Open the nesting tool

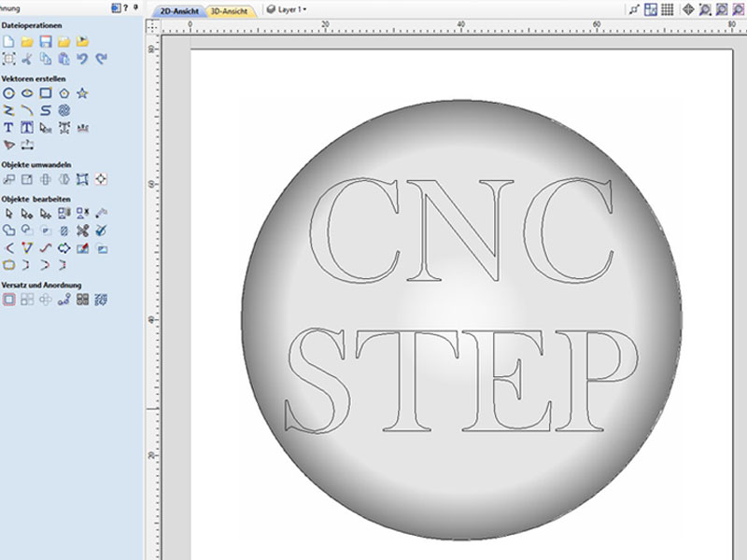[101, 300]
